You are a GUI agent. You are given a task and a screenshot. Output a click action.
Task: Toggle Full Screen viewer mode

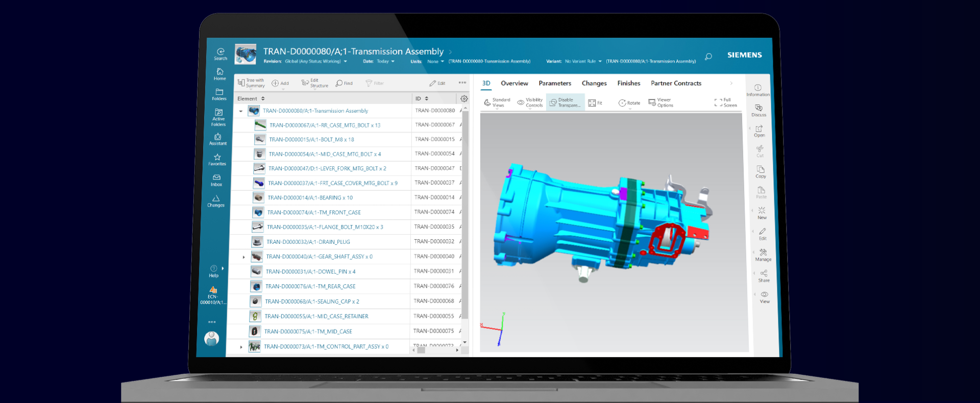tap(725, 103)
